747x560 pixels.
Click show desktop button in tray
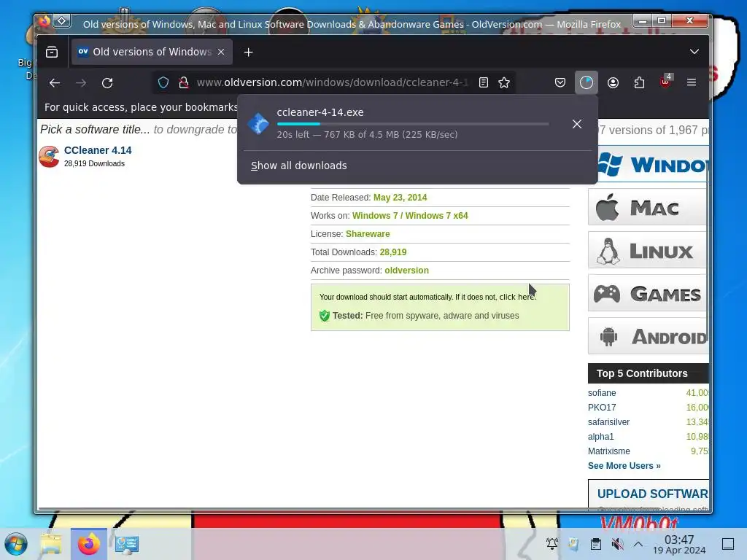(728, 544)
